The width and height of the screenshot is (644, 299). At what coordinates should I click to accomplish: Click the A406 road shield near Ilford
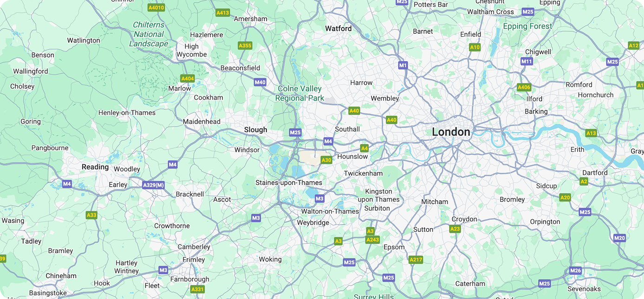(x=524, y=87)
